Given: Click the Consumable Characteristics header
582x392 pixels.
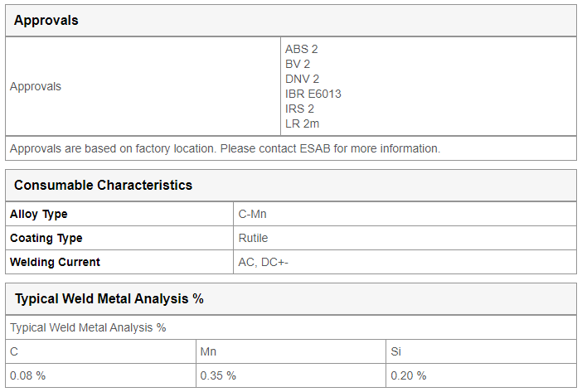Looking at the screenshot, I should (x=103, y=185).
